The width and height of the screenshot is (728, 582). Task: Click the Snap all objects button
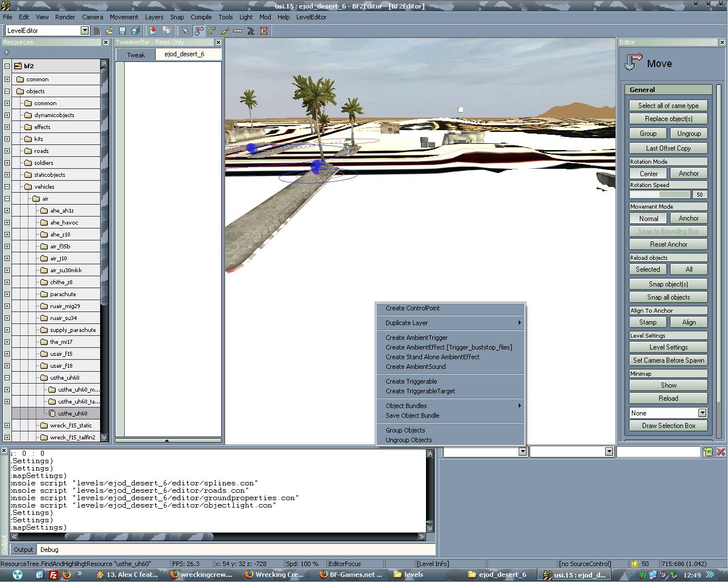coord(668,297)
